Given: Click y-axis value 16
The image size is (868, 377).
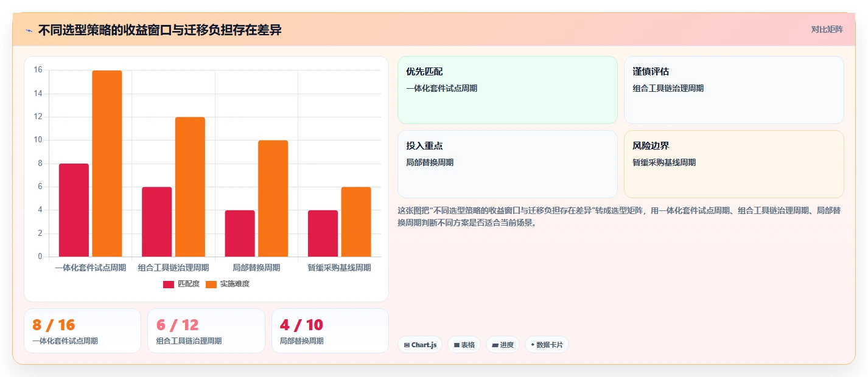Looking at the screenshot, I should point(38,71).
